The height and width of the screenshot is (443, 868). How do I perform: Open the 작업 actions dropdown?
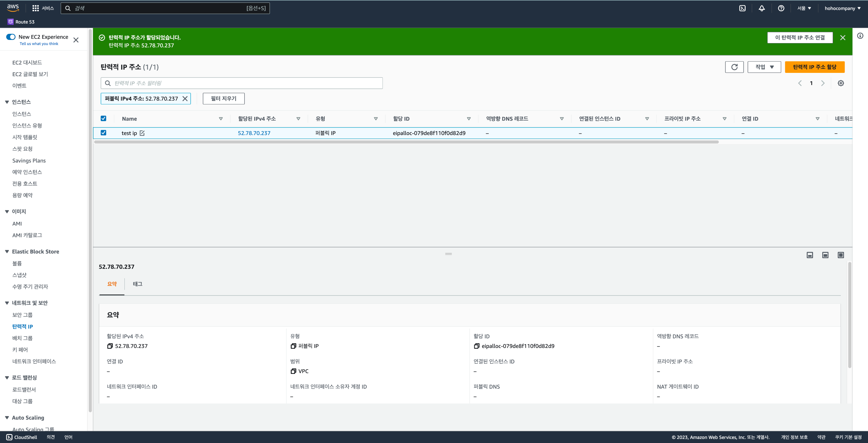coord(764,67)
